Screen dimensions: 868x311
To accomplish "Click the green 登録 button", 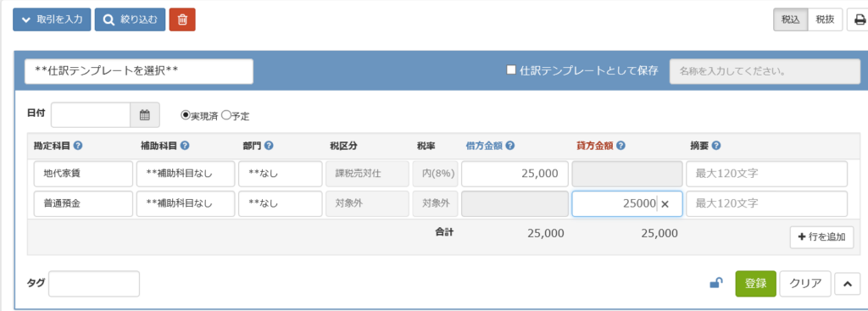I will tap(755, 283).
